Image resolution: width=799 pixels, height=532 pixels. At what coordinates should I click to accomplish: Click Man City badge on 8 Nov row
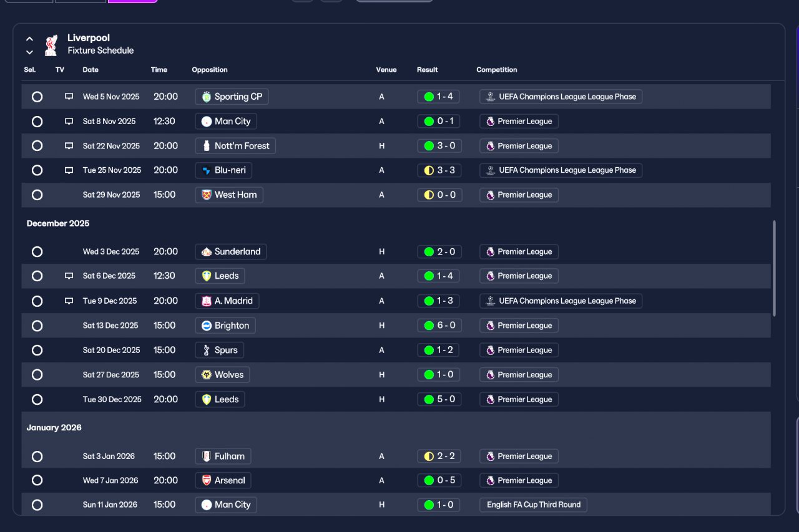pyautogui.click(x=207, y=121)
